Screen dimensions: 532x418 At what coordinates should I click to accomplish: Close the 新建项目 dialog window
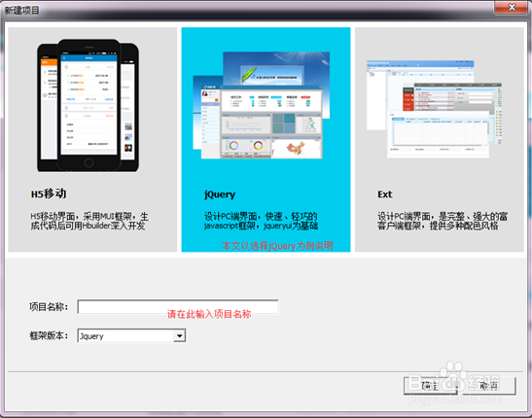[512, 7]
